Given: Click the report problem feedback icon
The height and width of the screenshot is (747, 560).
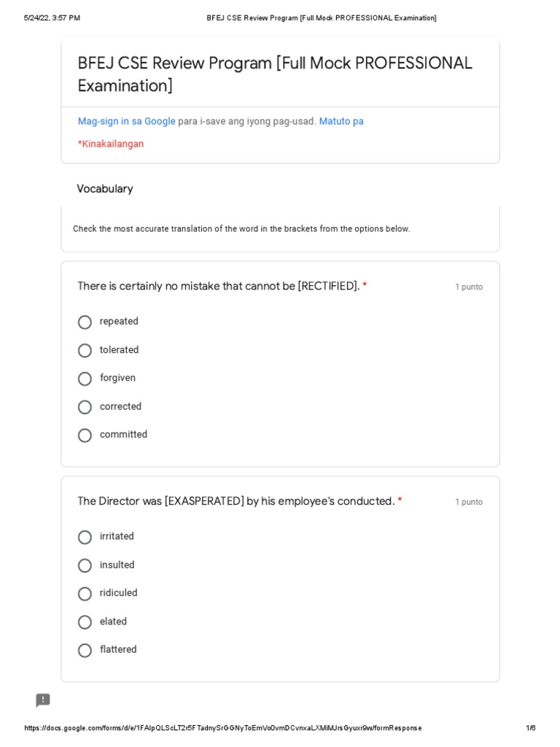Looking at the screenshot, I should click(43, 700).
